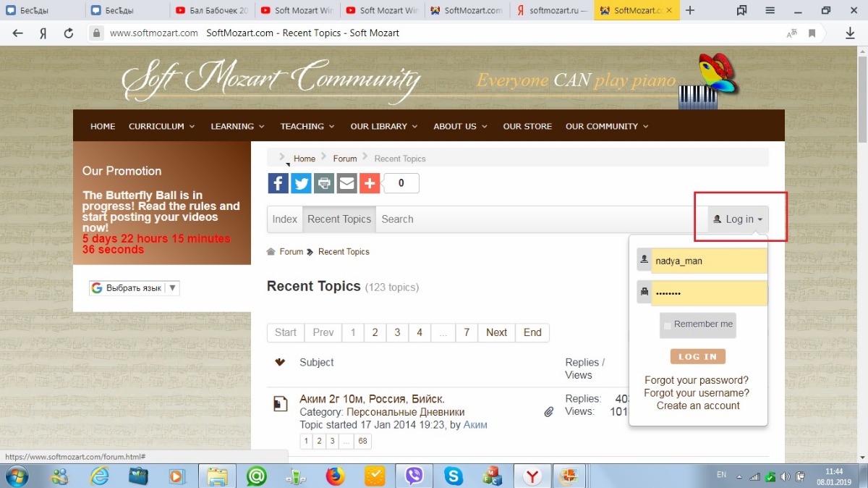Open Firefox from the taskbar
The height and width of the screenshot is (488, 868).
tap(334, 476)
